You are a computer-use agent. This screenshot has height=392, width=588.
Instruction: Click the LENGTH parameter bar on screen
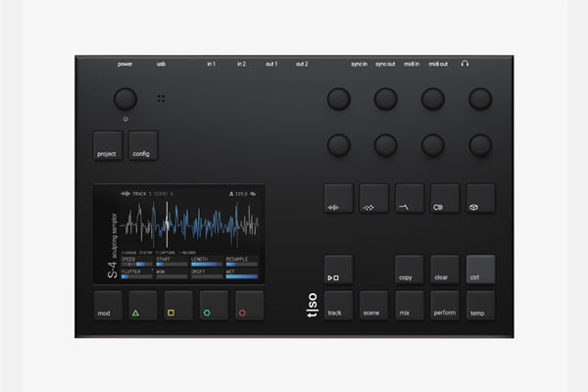coord(207,264)
